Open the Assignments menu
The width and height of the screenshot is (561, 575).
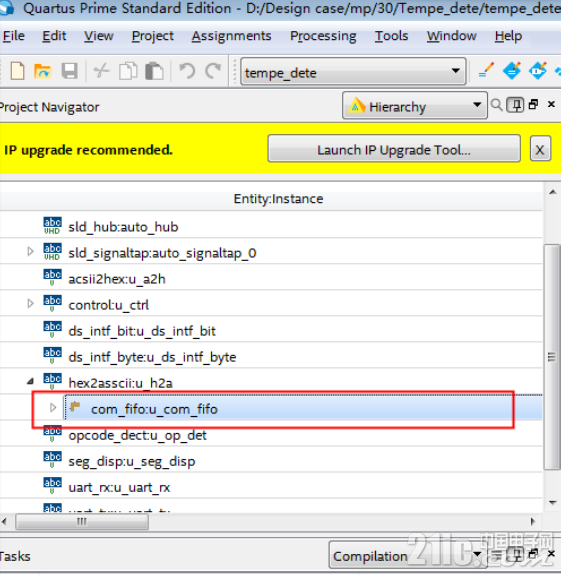coord(231,36)
